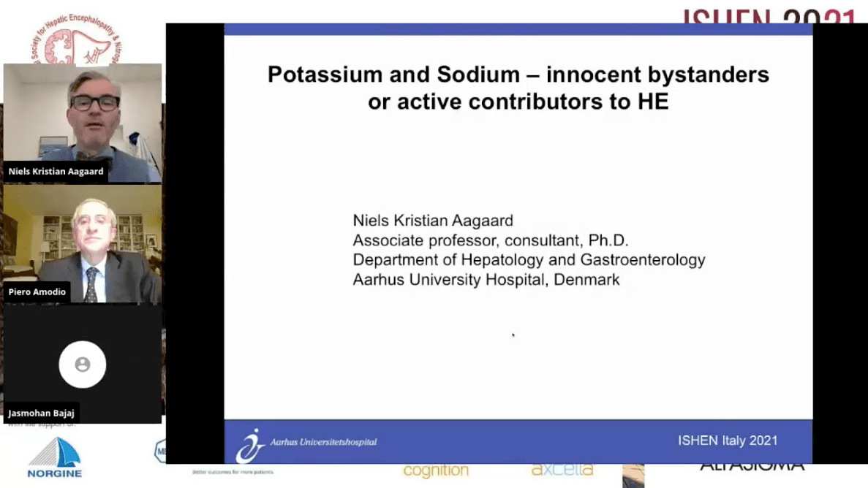The width and height of the screenshot is (868, 488).
Task: Click the Alfasigma sponsor logo
Action: (x=752, y=466)
